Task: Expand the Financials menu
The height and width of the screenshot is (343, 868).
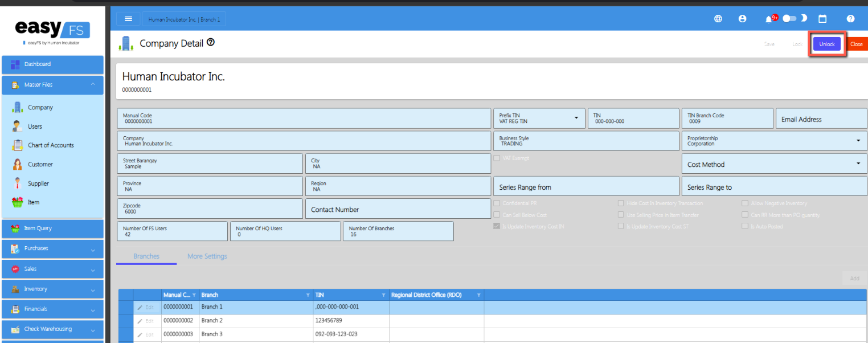Action: click(52, 309)
